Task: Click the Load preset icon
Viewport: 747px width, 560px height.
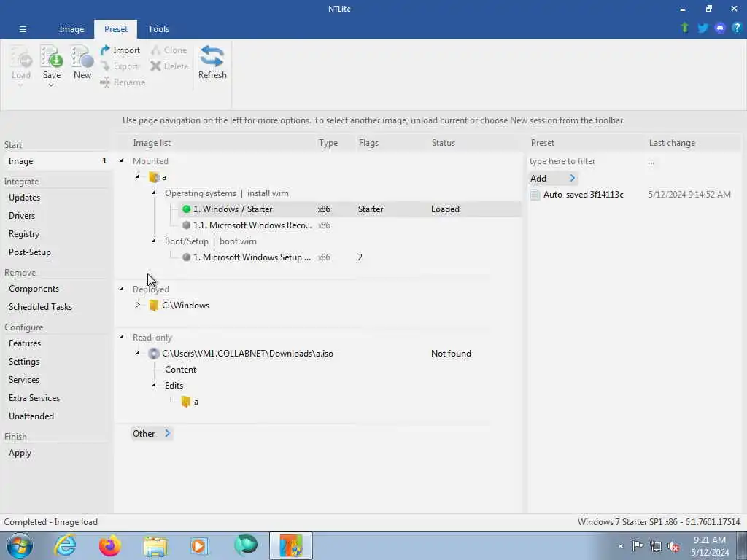Action: [21, 58]
